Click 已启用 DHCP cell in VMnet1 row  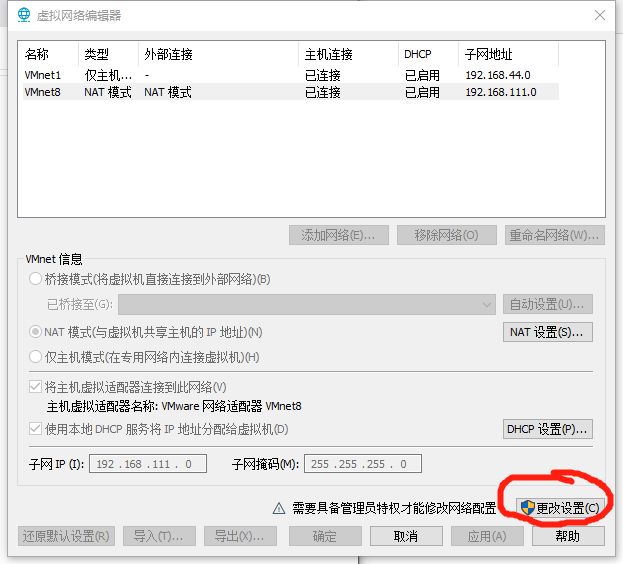pyautogui.click(x=422, y=75)
